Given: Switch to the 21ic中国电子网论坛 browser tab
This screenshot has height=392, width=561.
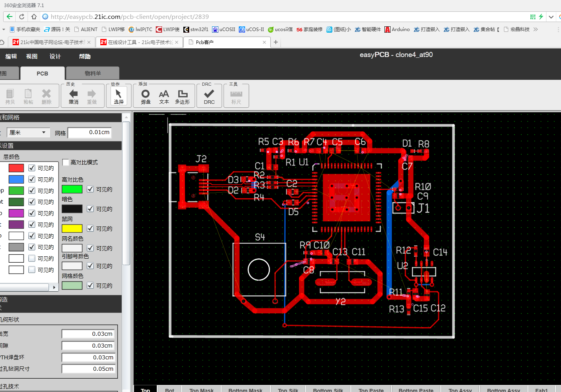Looking at the screenshot, I should (51, 42).
